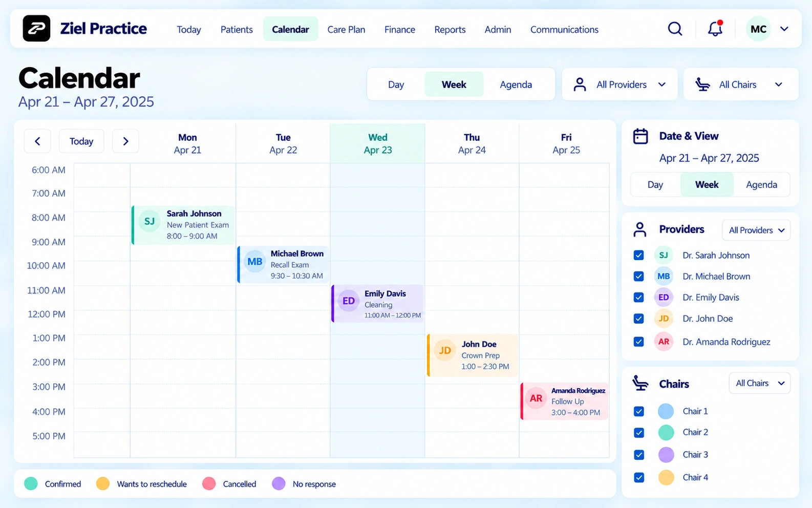Open the Patients menu
This screenshot has width=812, height=508.
237,30
